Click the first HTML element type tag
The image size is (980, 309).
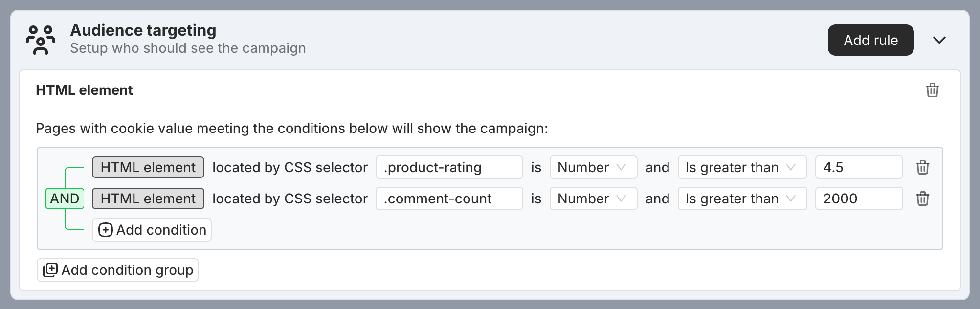148,167
